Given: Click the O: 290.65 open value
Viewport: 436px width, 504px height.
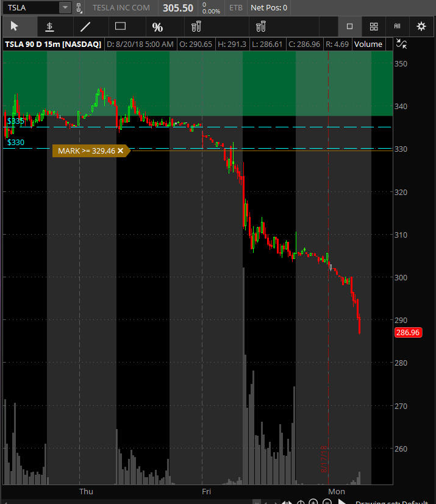Looking at the screenshot, I should [x=196, y=44].
